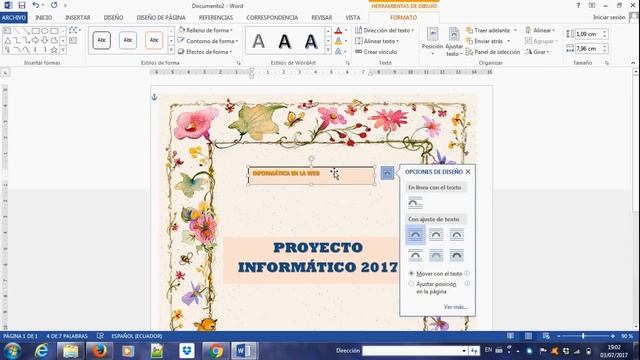
Task: Choose Delante del texto layout option
Action: click(x=456, y=256)
